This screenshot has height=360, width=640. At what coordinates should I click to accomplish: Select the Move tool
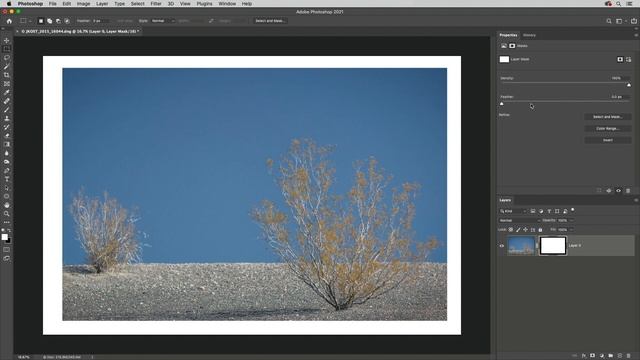pyautogui.click(x=7, y=40)
